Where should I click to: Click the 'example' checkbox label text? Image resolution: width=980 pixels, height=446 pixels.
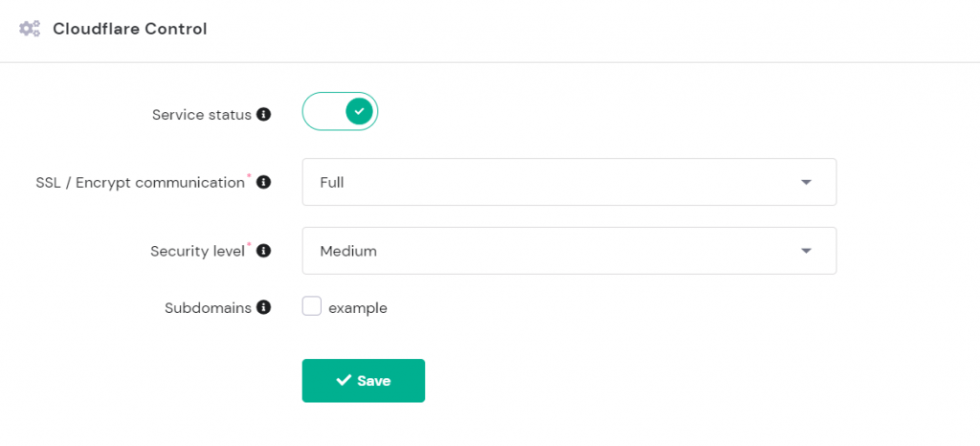point(357,308)
